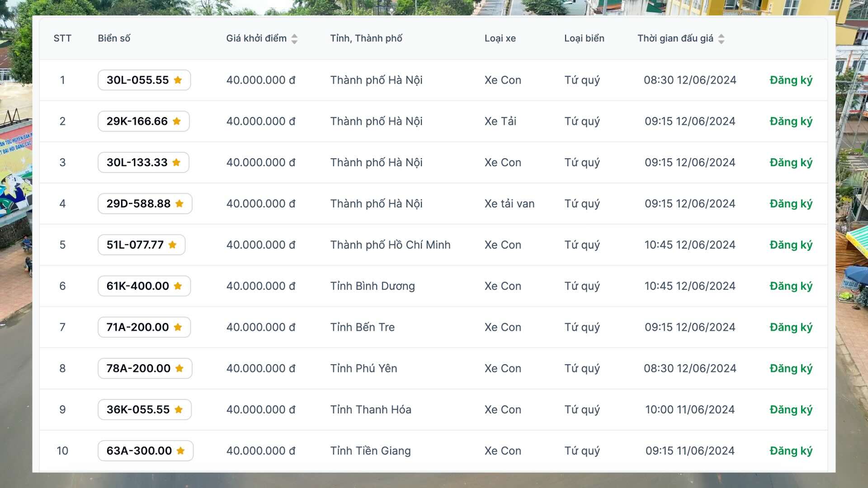The width and height of the screenshot is (868, 488).
Task: Click the star on plate 30L-133.33
Action: click(176, 162)
